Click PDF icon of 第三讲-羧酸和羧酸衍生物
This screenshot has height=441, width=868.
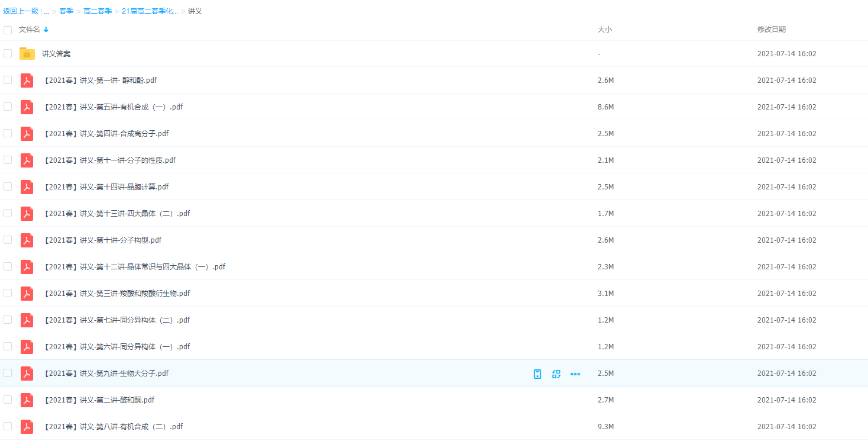click(x=27, y=294)
